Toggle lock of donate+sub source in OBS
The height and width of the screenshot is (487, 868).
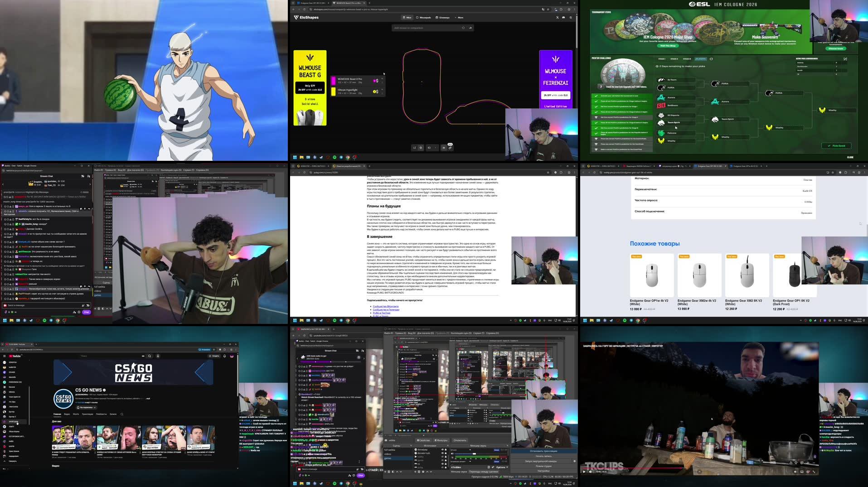446,453
